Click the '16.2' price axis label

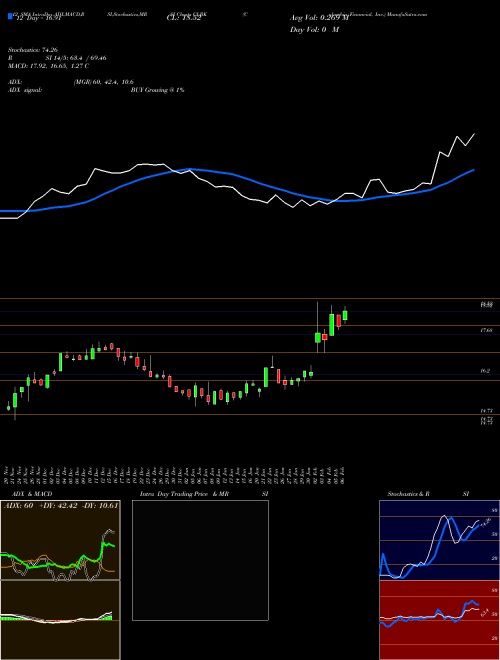click(x=485, y=371)
